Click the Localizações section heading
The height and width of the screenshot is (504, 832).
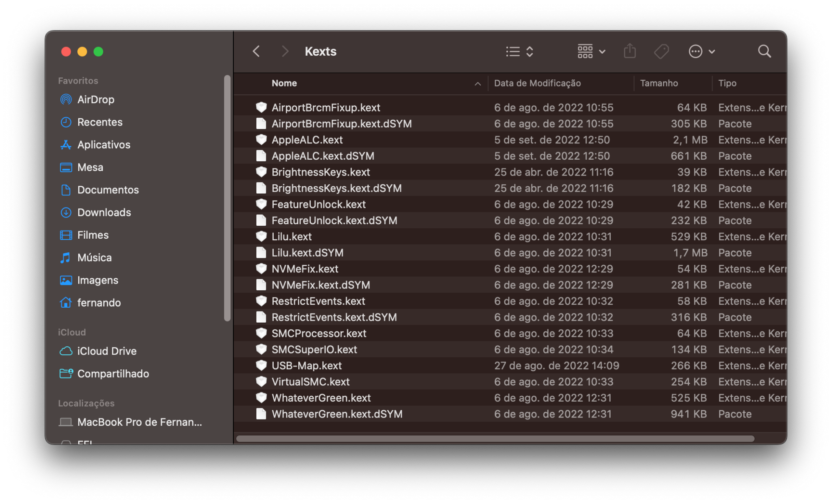click(86, 403)
